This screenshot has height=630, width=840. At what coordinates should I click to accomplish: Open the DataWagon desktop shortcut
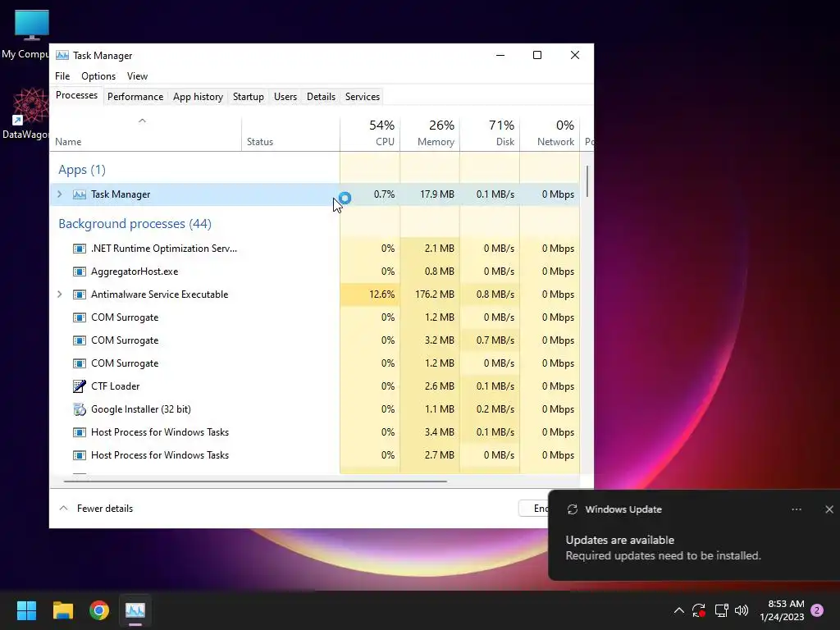tap(31, 106)
